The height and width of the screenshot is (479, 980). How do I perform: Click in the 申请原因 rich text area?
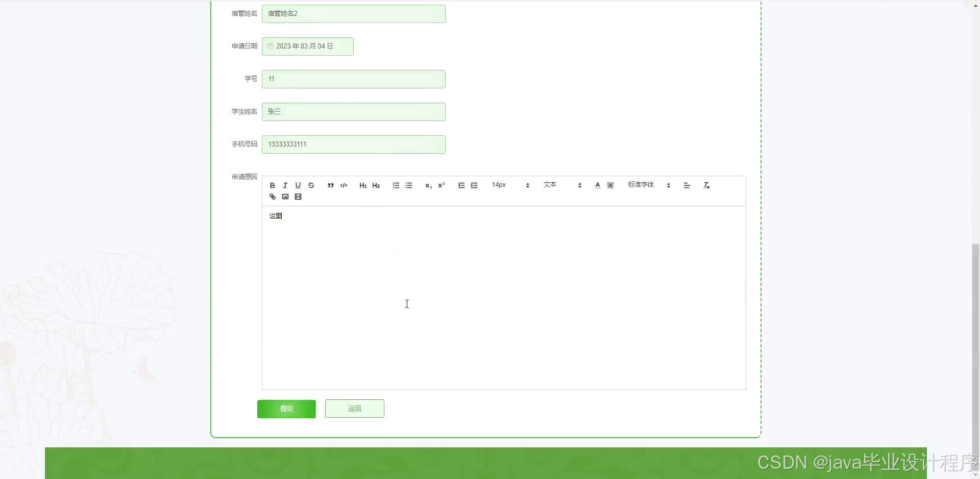click(x=504, y=298)
